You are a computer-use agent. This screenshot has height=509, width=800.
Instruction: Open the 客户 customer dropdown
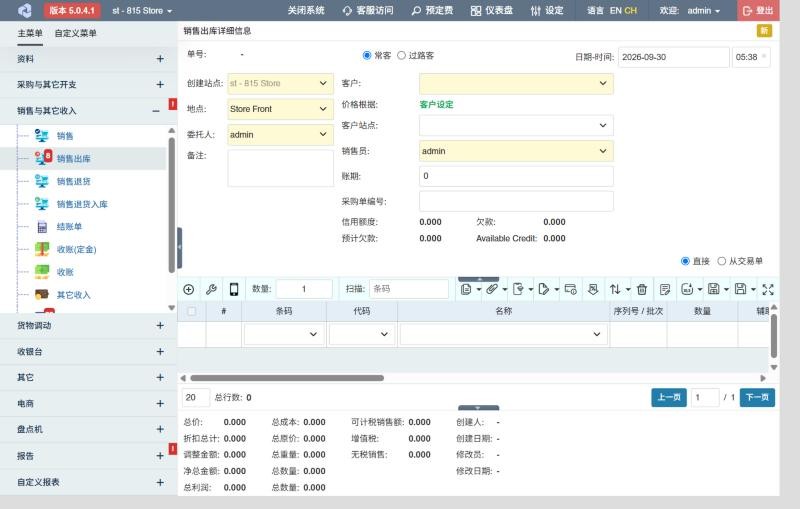click(516, 83)
